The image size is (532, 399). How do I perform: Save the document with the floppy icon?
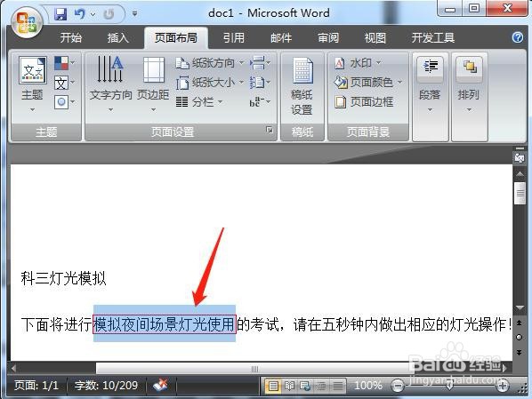coord(61,14)
